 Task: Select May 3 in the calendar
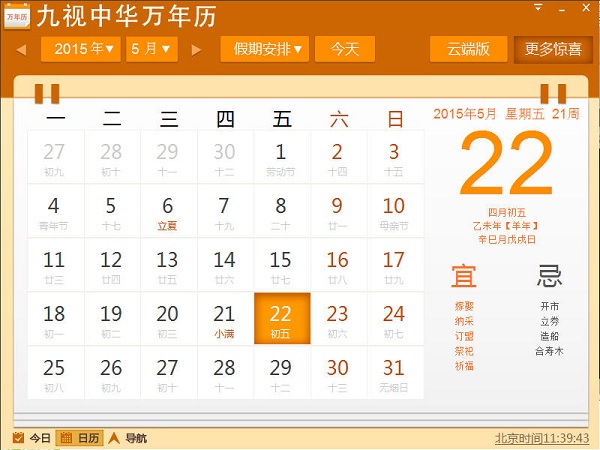click(395, 157)
